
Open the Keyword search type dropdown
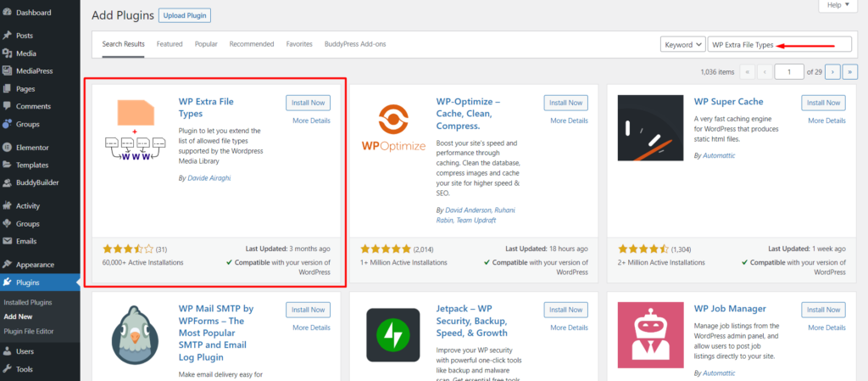pos(682,45)
